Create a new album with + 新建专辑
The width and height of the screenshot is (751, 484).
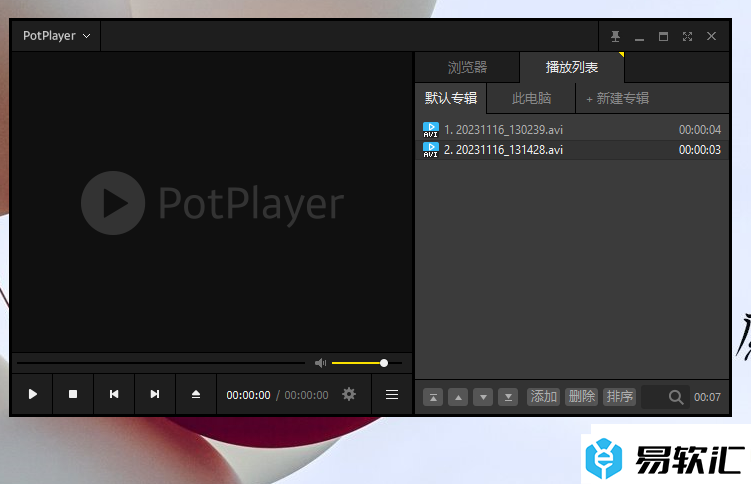618,98
